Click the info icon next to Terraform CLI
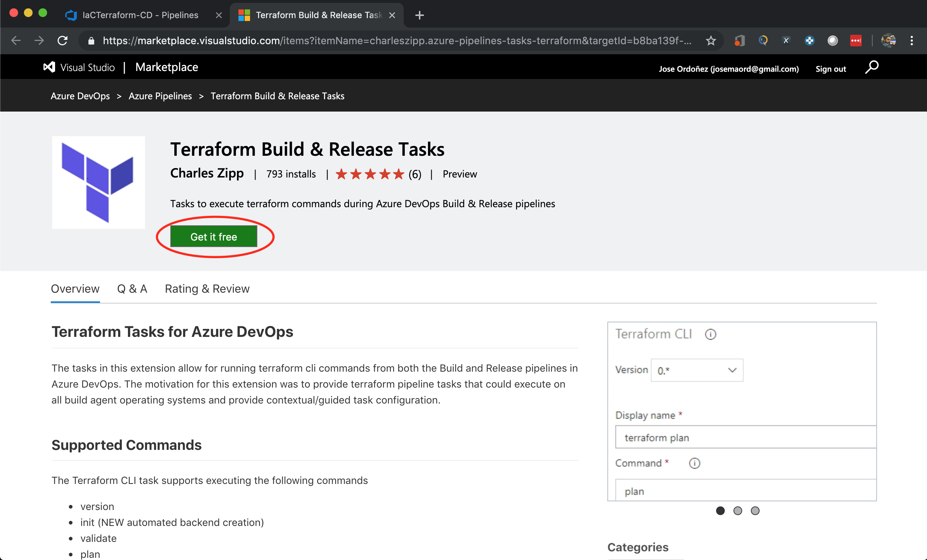The height and width of the screenshot is (560, 927). pos(710,334)
